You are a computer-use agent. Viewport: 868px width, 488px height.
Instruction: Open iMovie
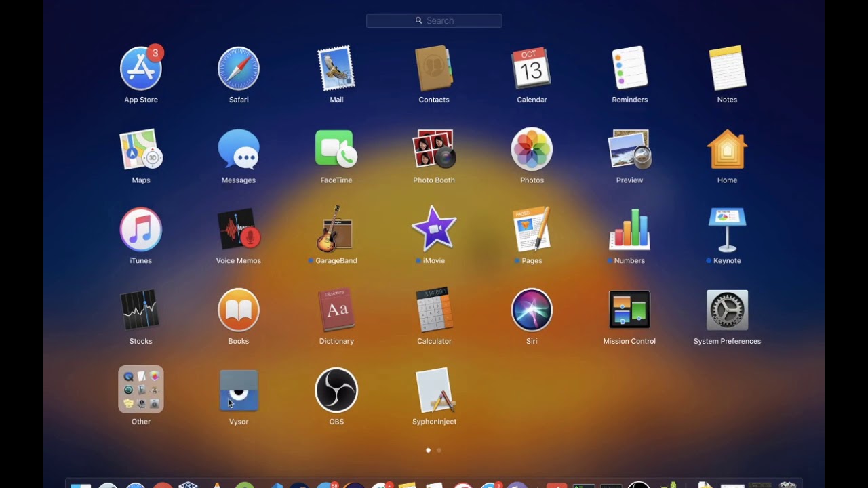(434, 229)
